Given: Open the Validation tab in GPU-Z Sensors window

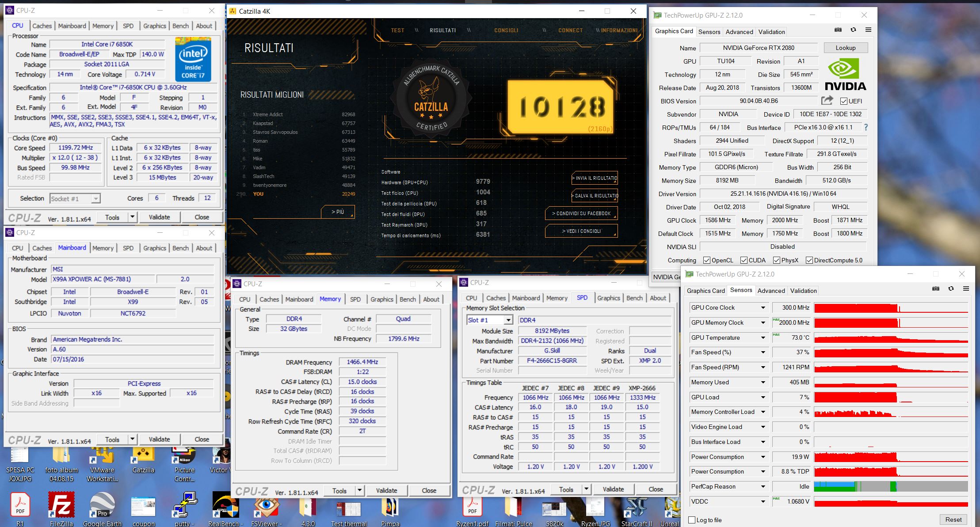Looking at the screenshot, I should (803, 290).
